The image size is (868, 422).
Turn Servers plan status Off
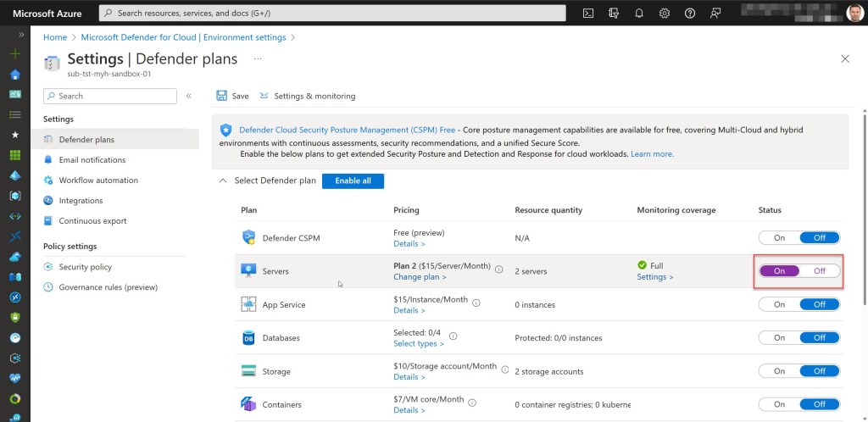click(x=819, y=271)
